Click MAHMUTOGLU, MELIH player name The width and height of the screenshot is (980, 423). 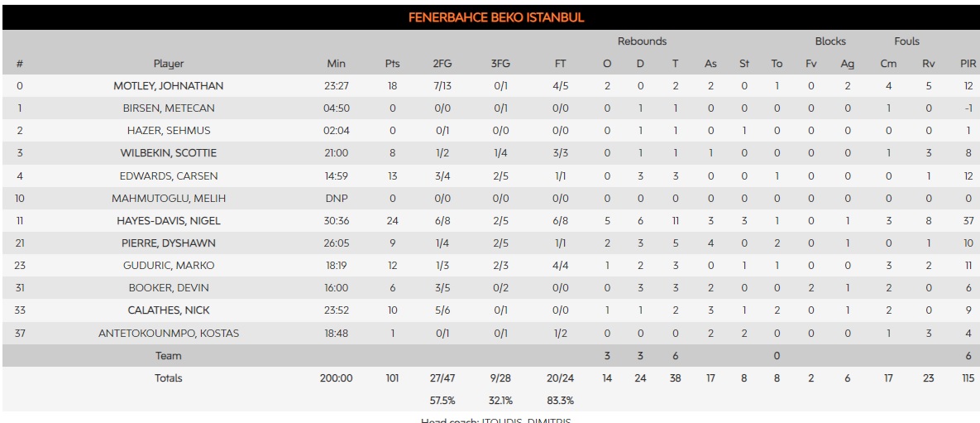point(169,199)
